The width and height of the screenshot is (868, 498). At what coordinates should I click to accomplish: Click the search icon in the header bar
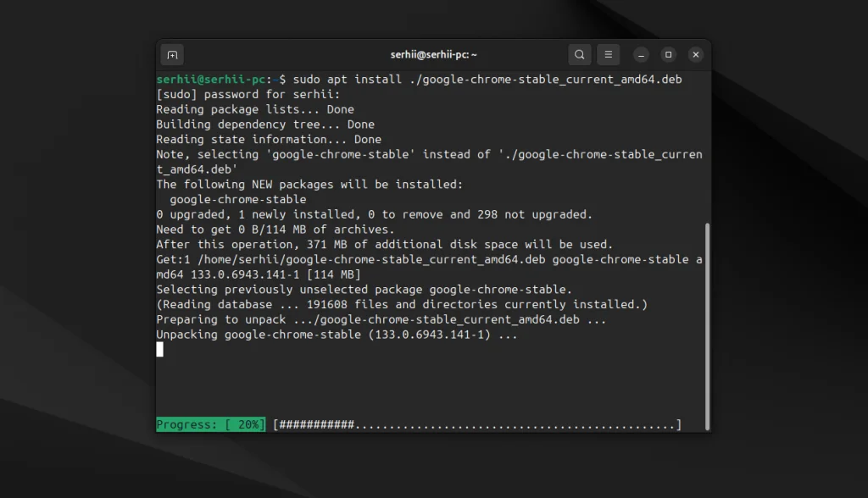[x=580, y=55]
